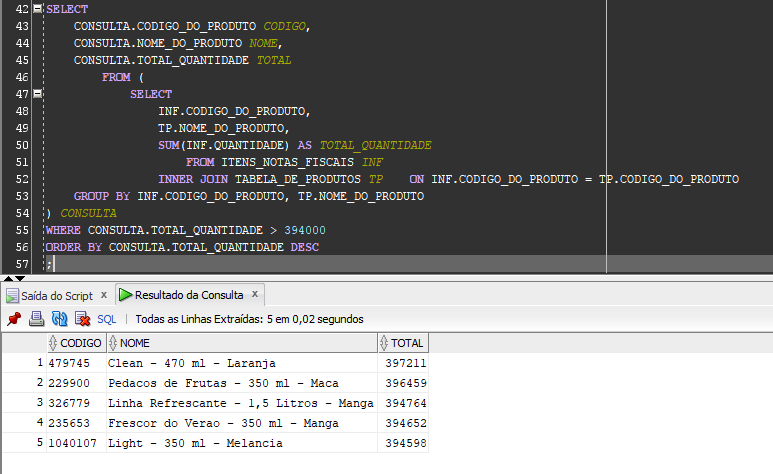
Task: Click the refresh query results icon
Action: 59,319
